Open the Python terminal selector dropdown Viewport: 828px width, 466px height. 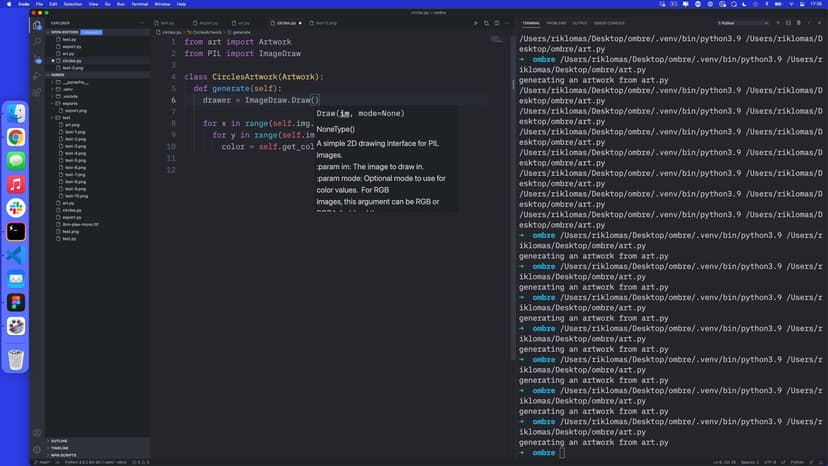pos(743,22)
